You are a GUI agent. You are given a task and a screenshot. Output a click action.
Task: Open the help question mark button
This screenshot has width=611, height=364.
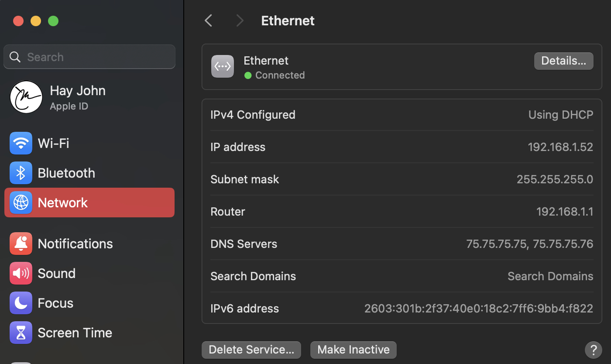coord(593,350)
